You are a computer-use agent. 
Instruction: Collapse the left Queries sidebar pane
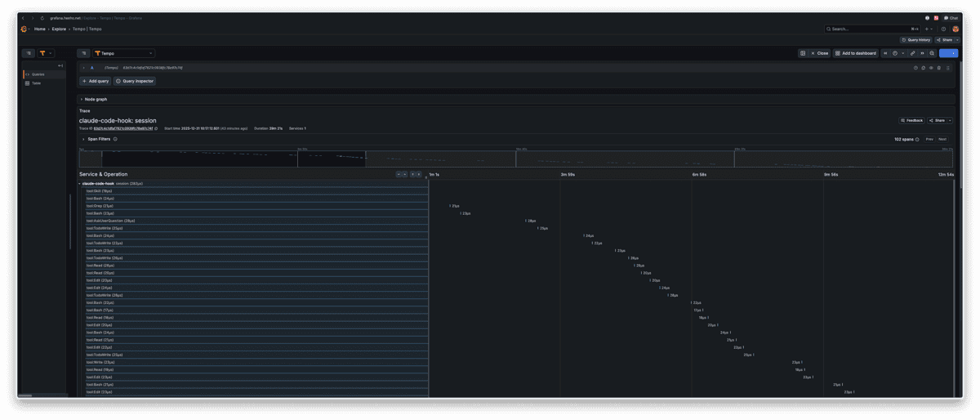coord(60,65)
